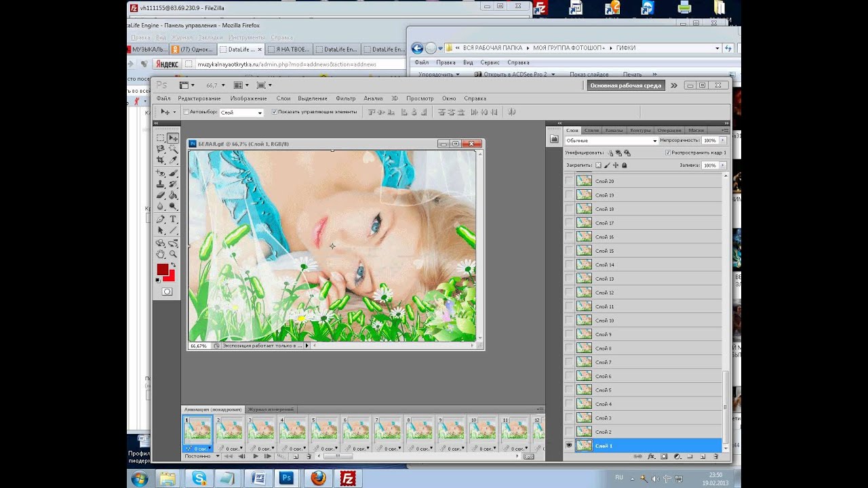Select the Brush tool

pos(173,174)
